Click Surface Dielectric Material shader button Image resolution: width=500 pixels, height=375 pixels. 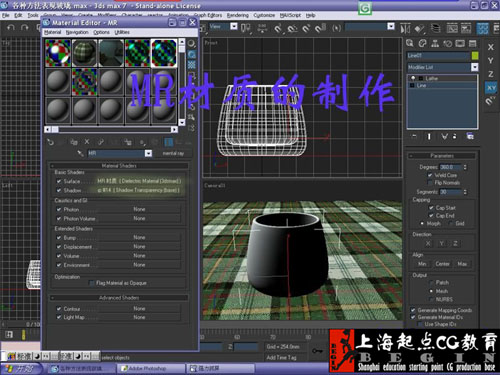click(x=139, y=181)
